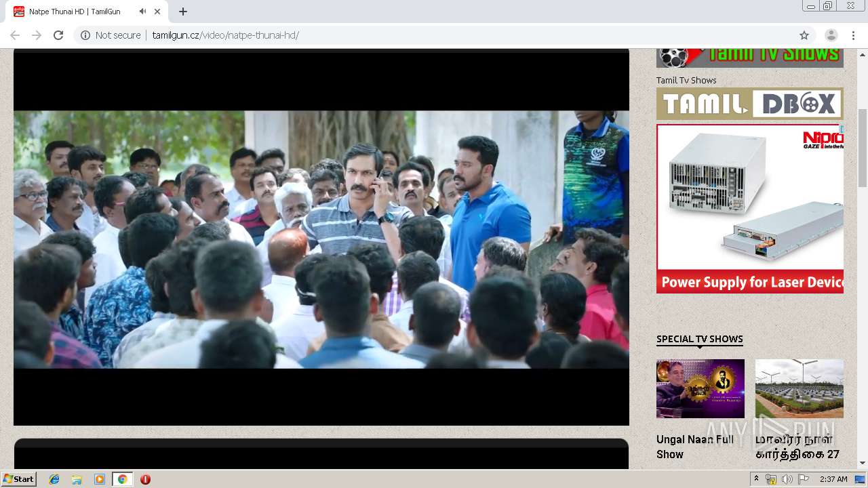Open the network tray icon
The height and width of the screenshot is (488, 868).
tap(771, 479)
